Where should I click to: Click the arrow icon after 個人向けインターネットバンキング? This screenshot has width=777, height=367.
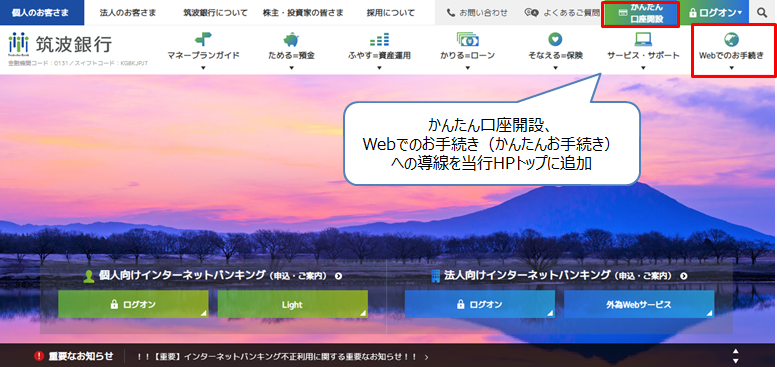[338, 276]
